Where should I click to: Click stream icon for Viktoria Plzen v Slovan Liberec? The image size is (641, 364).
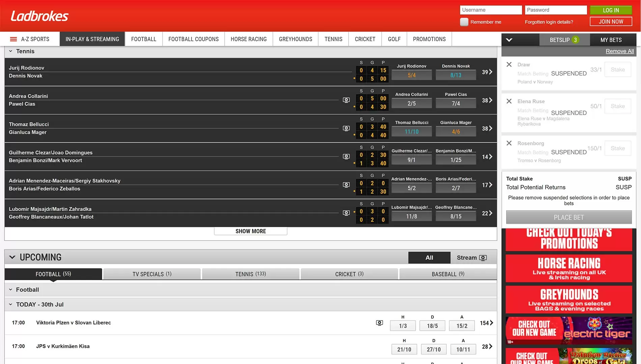pos(380,323)
